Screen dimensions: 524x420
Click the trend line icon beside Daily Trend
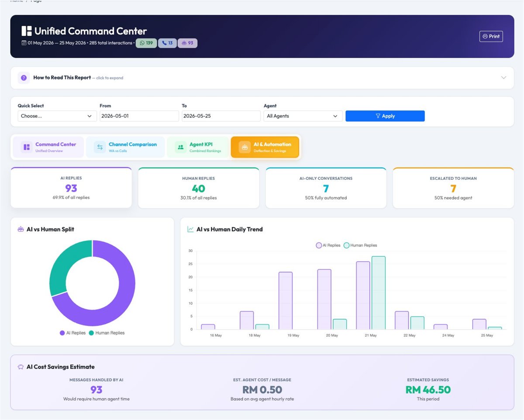[190, 229]
